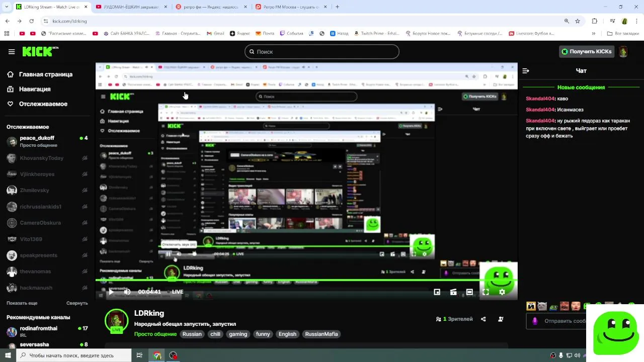Open Chrome extensions puzzle icon

595,21
